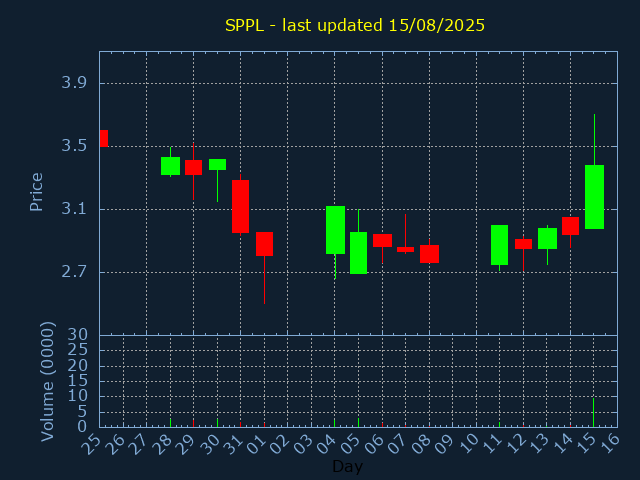Click the 20 volume tick label
This screenshot has width=640, height=480.
pos(78,366)
